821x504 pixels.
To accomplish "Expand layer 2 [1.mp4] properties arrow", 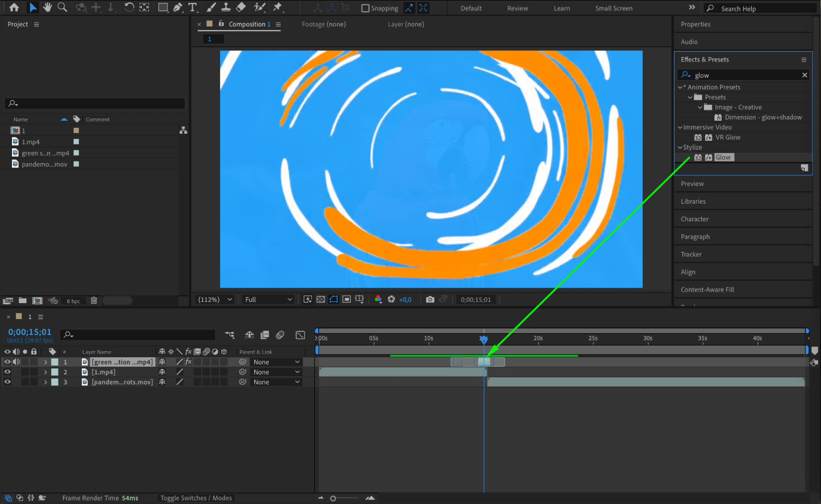I will point(45,372).
